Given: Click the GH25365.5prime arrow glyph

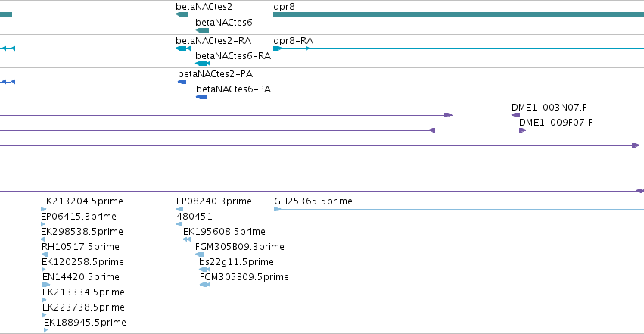Looking at the screenshot, I should (x=277, y=209).
